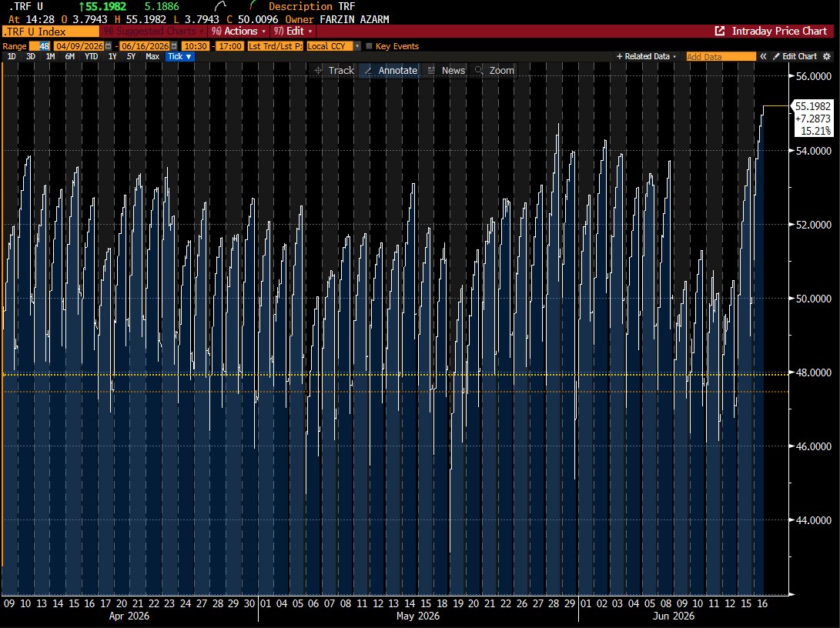Click the double-chevron collapse icon
The image size is (840, 628).
(763, 56)
